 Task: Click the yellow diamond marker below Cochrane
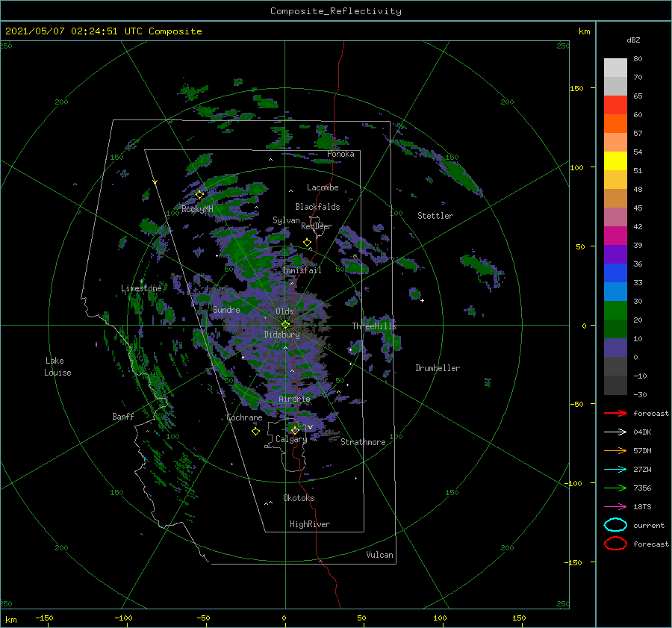[x=255, y=432]
